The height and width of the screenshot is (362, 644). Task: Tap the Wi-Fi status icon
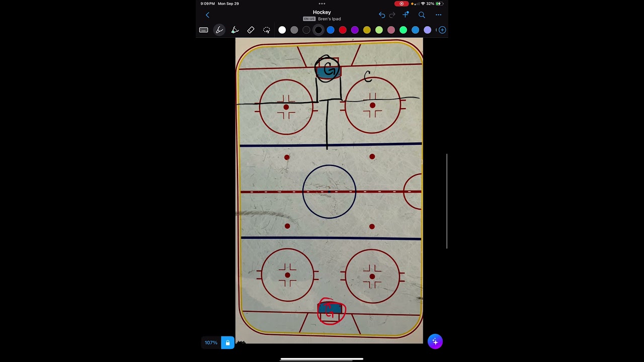point(423,4)
